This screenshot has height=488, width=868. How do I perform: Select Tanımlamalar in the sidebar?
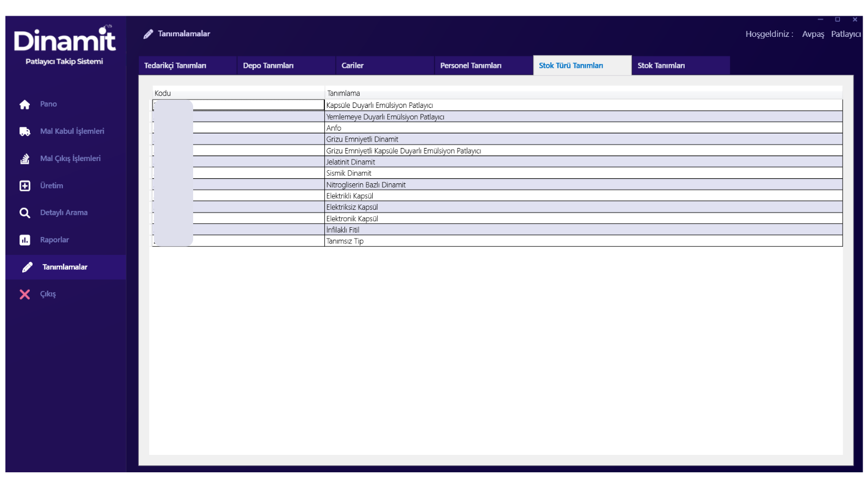tap(65, 267)
